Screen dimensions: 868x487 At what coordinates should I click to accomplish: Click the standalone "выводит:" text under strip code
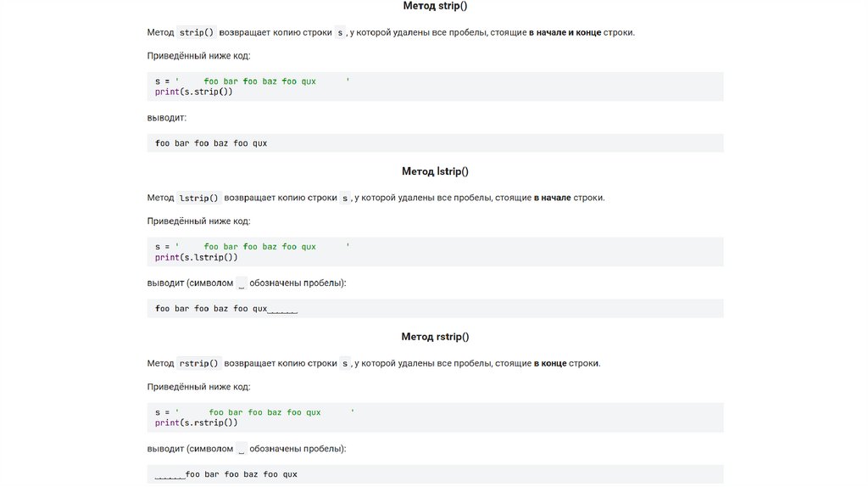(x=166, y=117)
